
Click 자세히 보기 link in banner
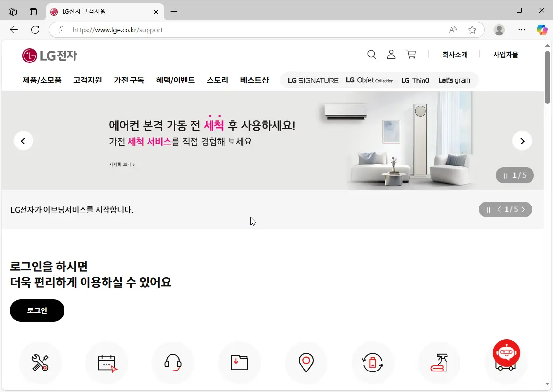(122, 165)
